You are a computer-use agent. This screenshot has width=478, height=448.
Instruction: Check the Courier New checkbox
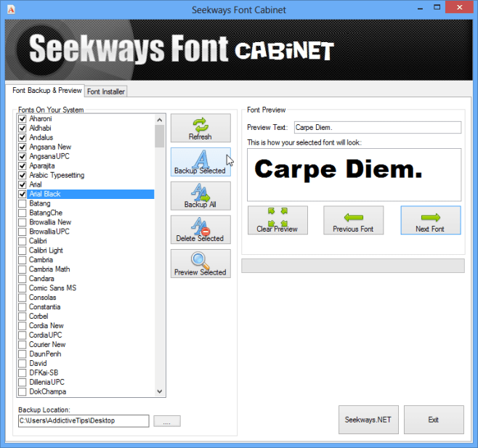click(23, 344)
